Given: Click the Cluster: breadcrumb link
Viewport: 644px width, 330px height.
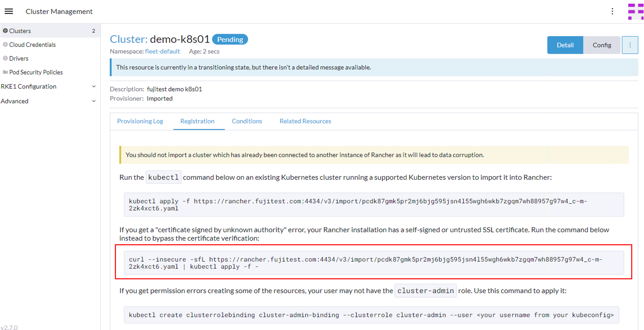Looking at the screenshot, I should click(129, 39).
